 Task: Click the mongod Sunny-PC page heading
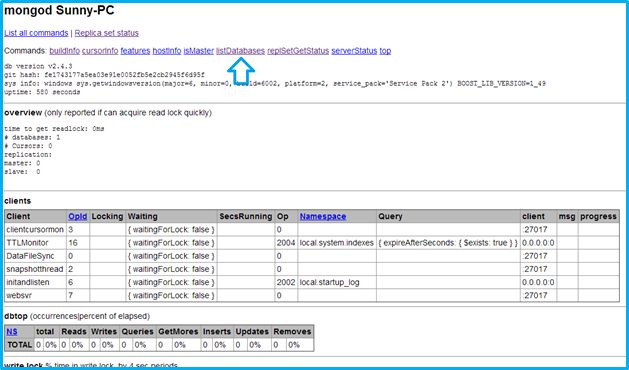pos(59,10)
